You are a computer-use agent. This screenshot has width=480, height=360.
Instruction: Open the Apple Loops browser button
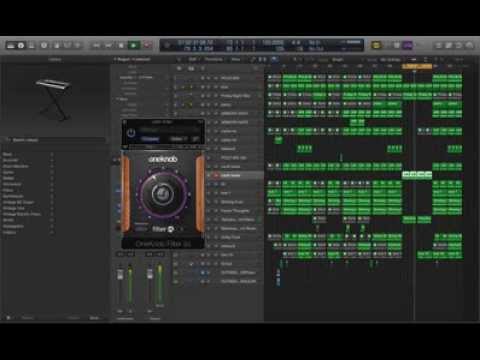tap(459, 45)
